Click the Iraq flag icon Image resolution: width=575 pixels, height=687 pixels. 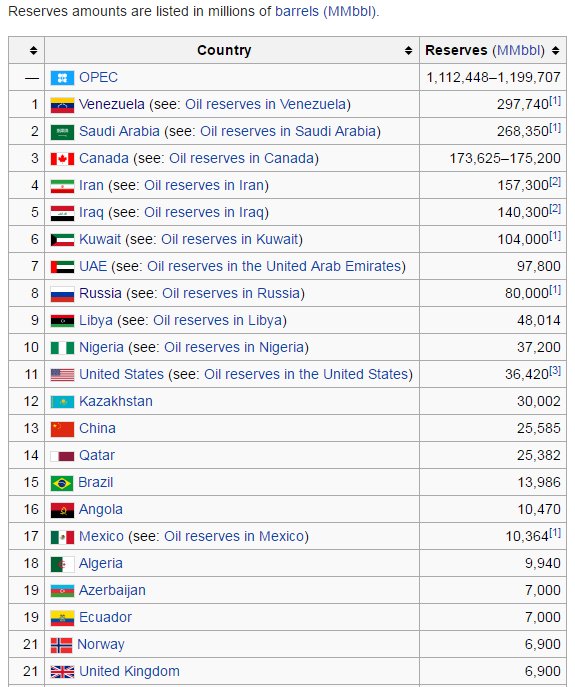(62, 213)
